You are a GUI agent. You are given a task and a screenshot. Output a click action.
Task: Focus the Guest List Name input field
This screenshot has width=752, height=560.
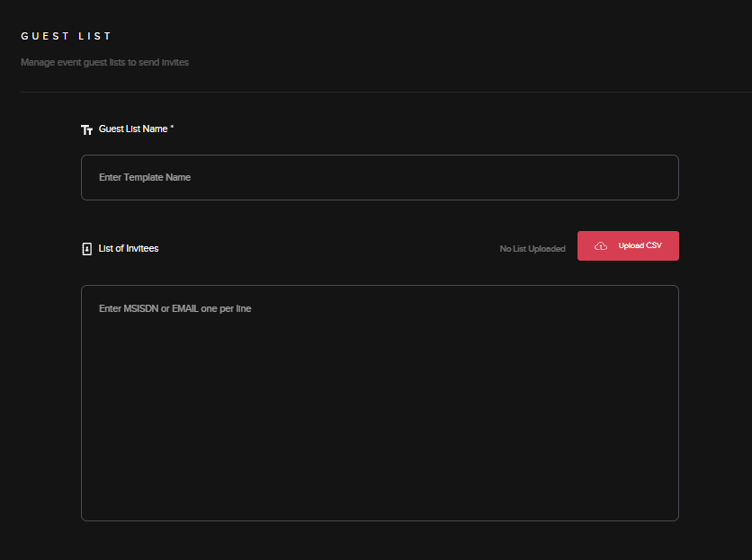[x=380, y=177]
